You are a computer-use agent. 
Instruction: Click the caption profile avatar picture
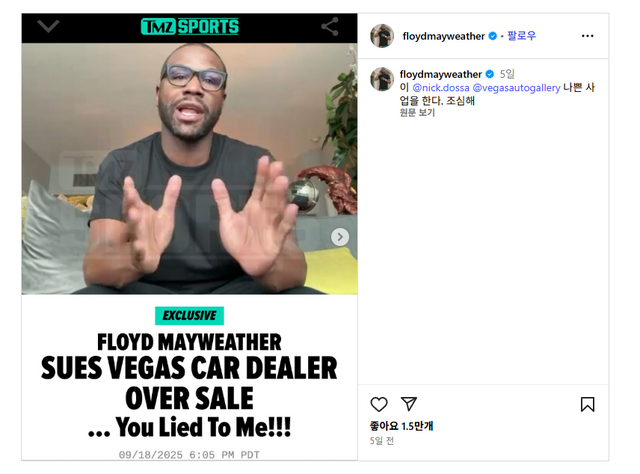pos(382,79)
